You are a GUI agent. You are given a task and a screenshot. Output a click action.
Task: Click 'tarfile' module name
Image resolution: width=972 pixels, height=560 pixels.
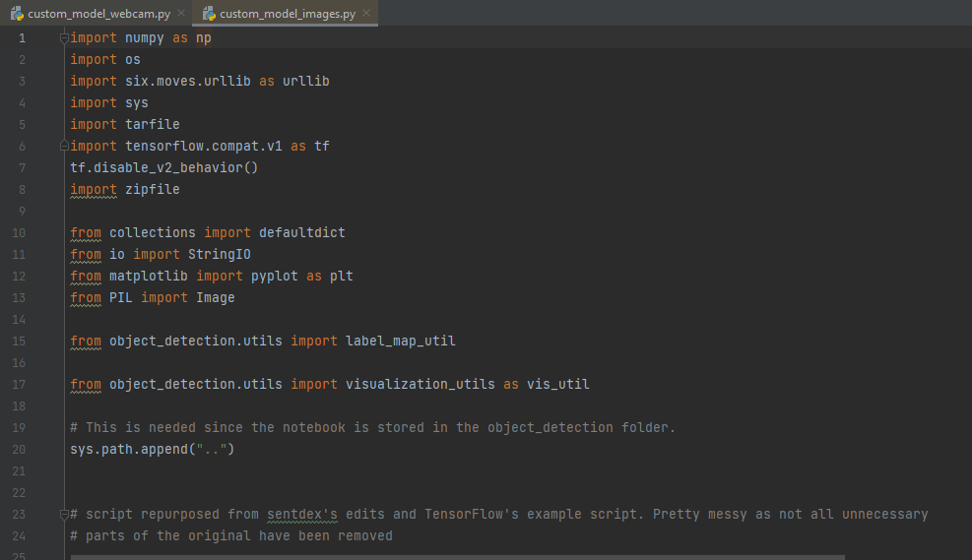(x=153, y=125)
